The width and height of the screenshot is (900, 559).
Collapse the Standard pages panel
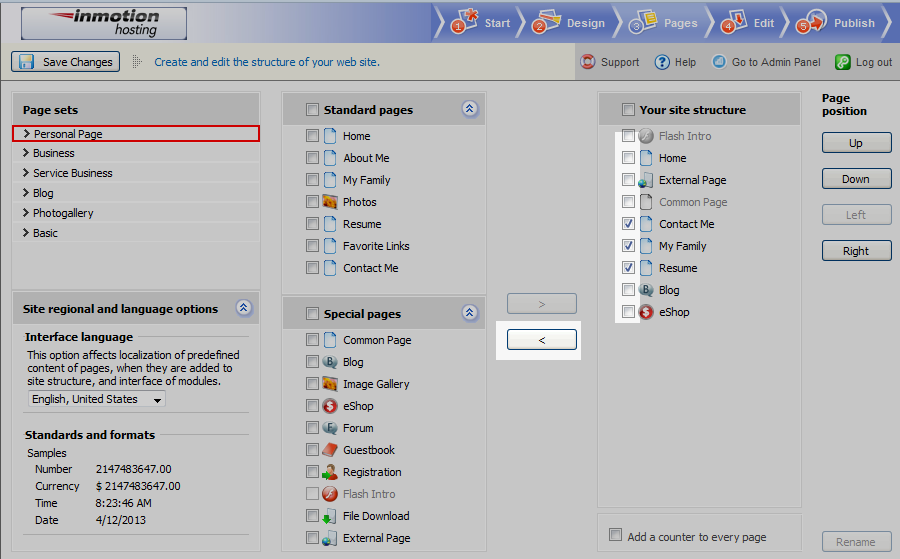pos(470,109)
